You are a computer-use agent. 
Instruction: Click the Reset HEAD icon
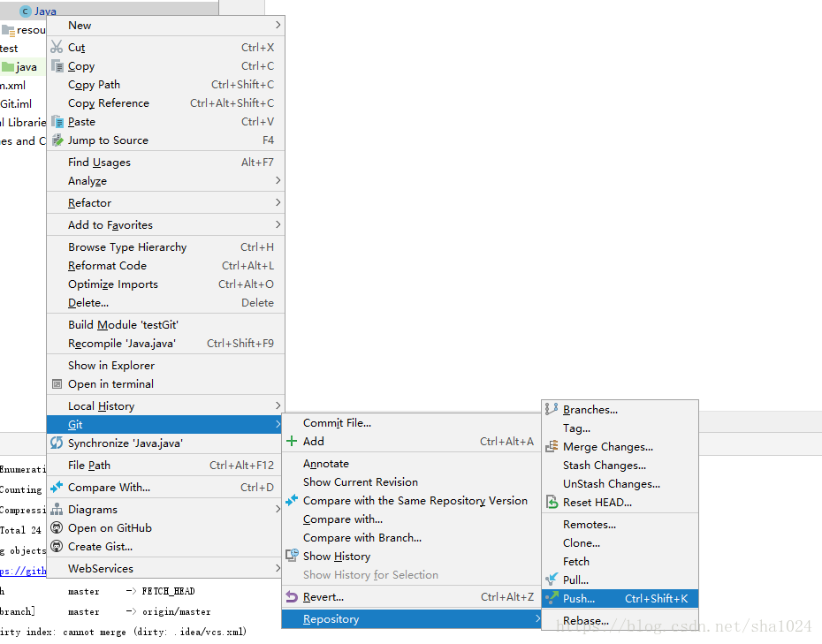(x=552, y=502)
